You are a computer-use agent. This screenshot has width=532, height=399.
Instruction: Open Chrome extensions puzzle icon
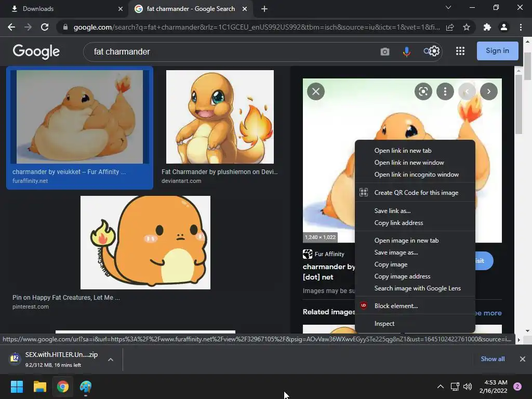coord(487,27)
